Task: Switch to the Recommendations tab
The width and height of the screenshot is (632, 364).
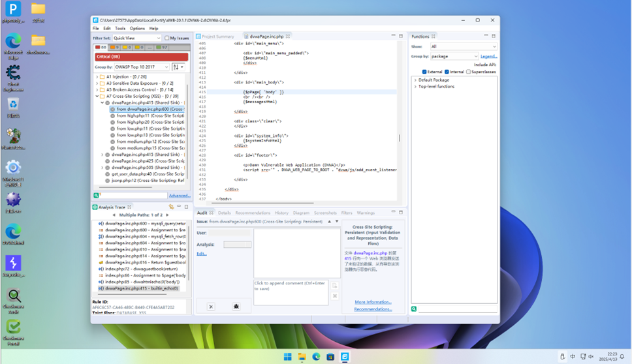Action: (253, 213)
